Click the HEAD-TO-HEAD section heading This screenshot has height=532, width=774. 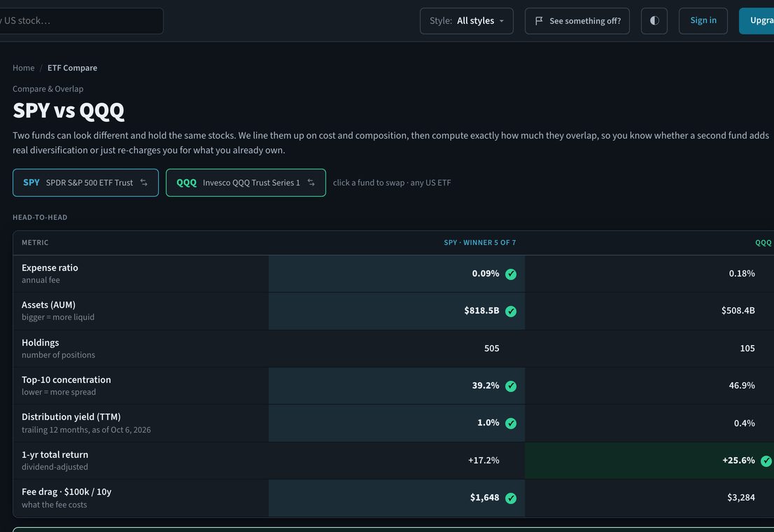40,217
